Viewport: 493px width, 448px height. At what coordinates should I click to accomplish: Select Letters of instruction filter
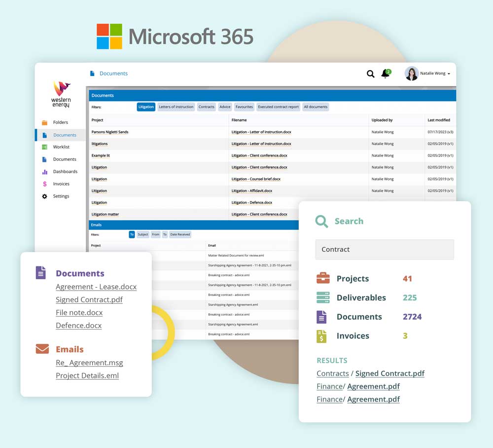coord(176,107)
